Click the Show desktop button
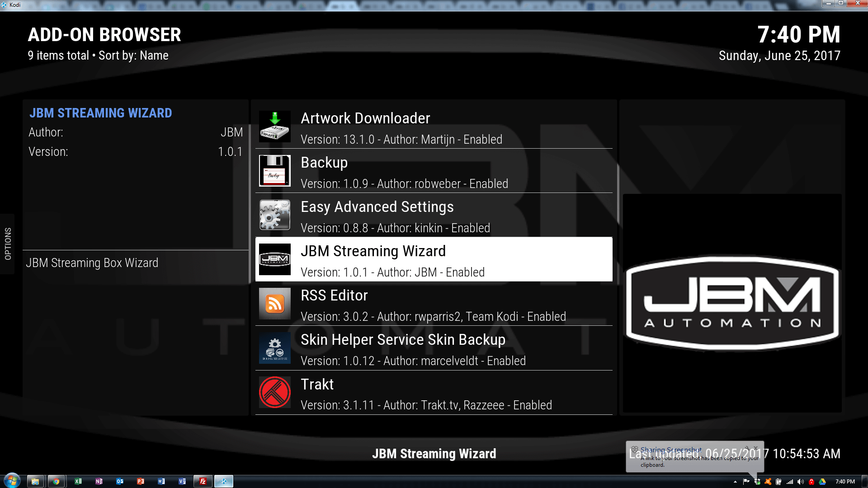Screen dimensions: 868x488 [x=865, y=481]
